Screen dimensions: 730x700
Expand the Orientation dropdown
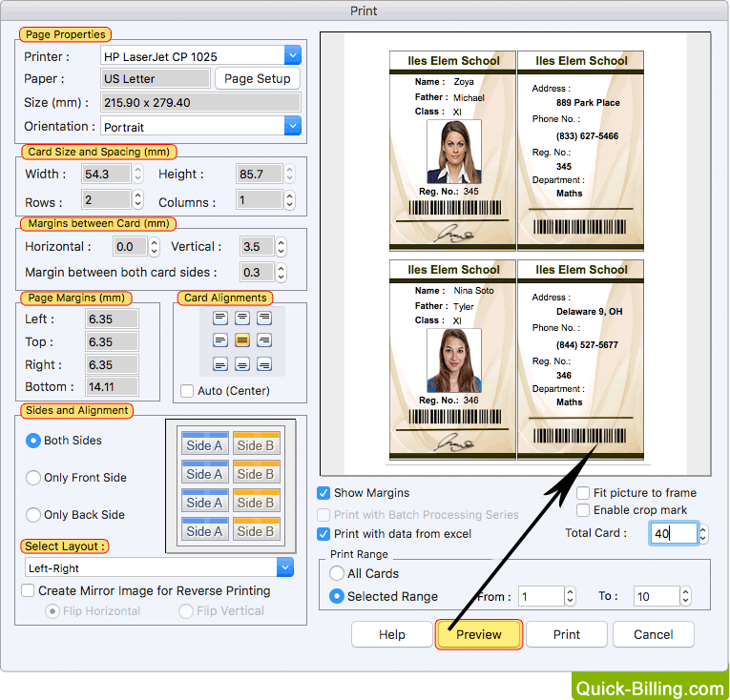click(292, 126)
